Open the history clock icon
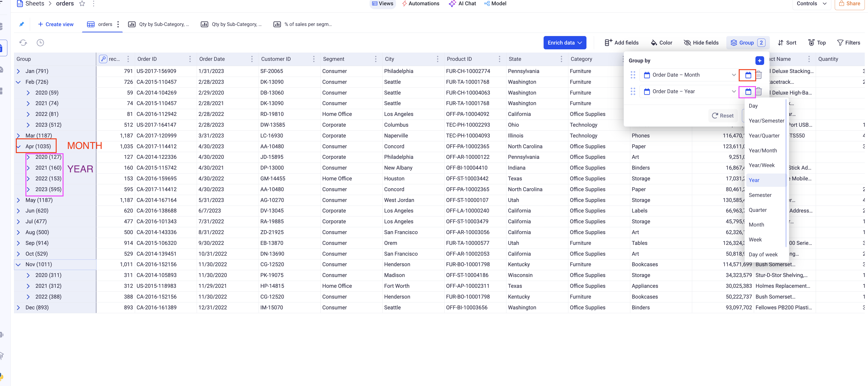 (x=40, y=42)
